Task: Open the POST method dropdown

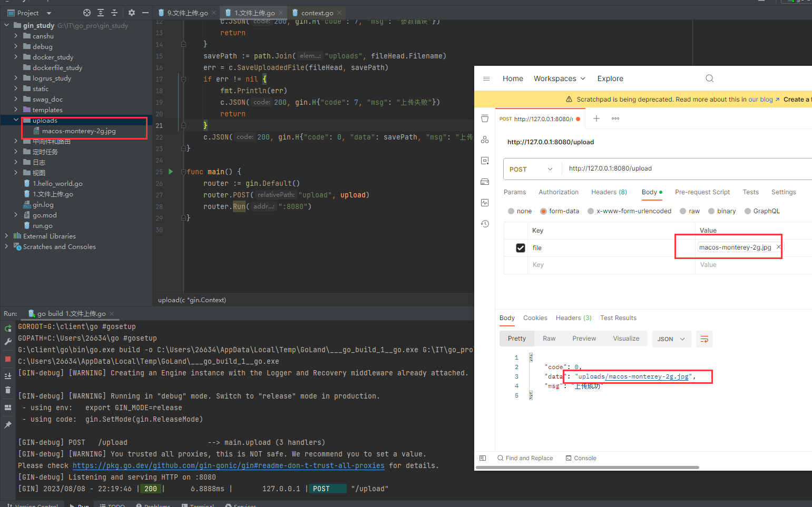Action: click(531, 169)
